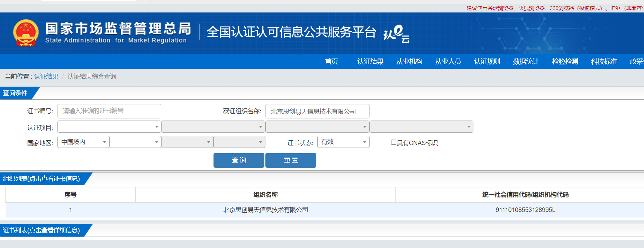Image resolution: width=644 pixels, height=248 pixels.
Task: Click the 检验检测 menu item
Action: tap(565, 61)
